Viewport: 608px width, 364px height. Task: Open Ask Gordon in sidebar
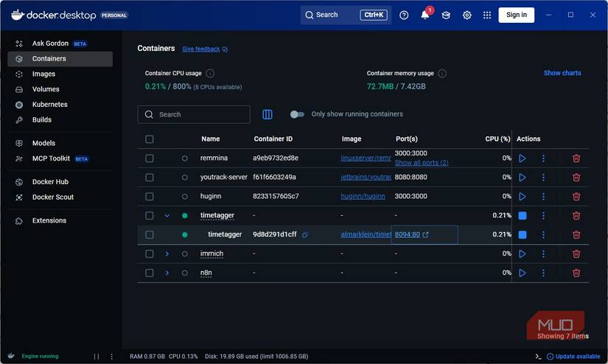(60, 43)
